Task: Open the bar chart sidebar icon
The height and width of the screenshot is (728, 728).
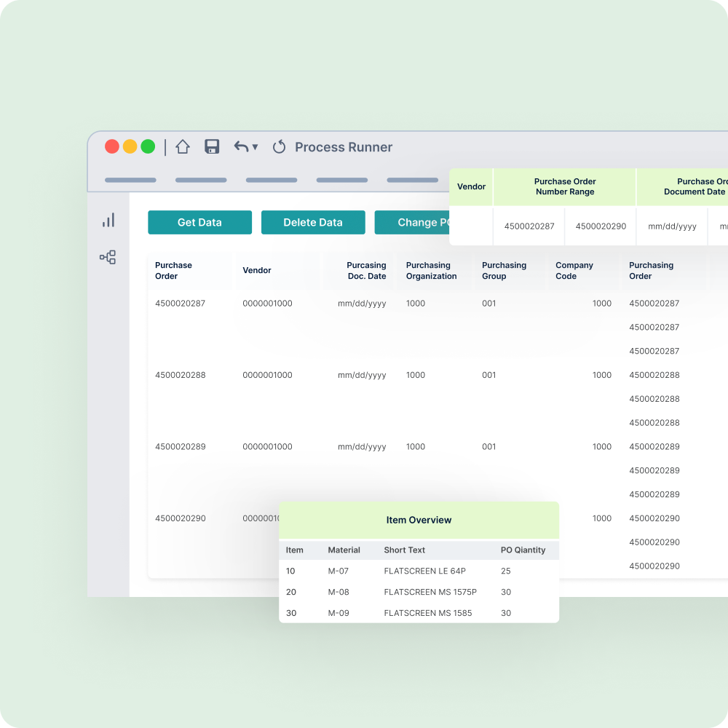Action: click(x=108, y=220)
